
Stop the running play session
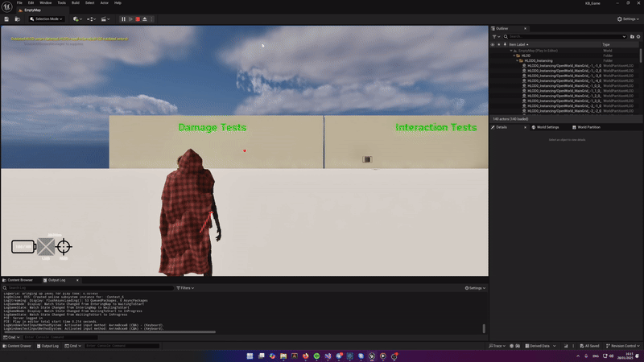138,19
